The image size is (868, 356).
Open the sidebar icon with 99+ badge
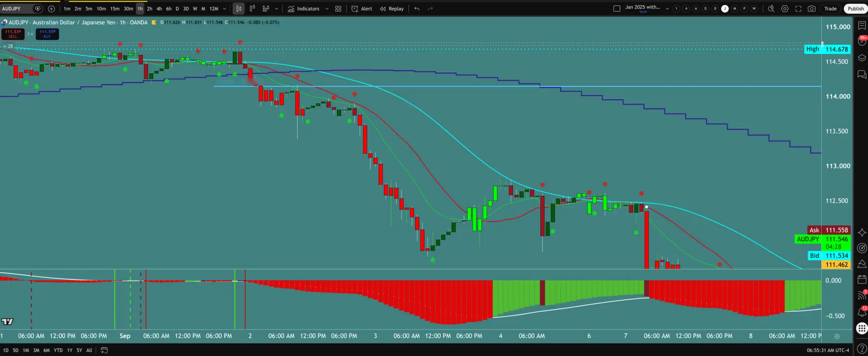pos(862,41)
